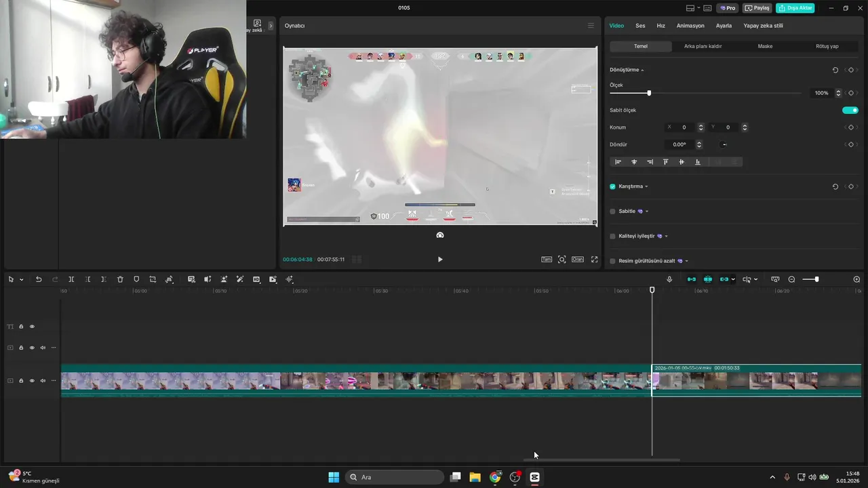This screenshot has width=868, height=488.
Task: Expand Resim gürültüsünü azalt arrow
Action: pyautogui.click(x=686, y=261)
